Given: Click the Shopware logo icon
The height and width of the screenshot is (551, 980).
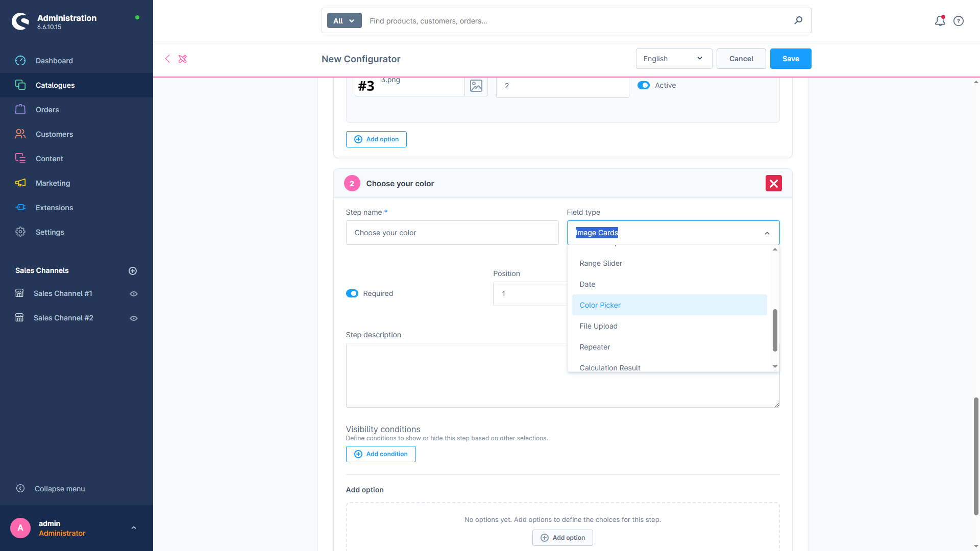Looking at the screenshot, I should (20, 21).
